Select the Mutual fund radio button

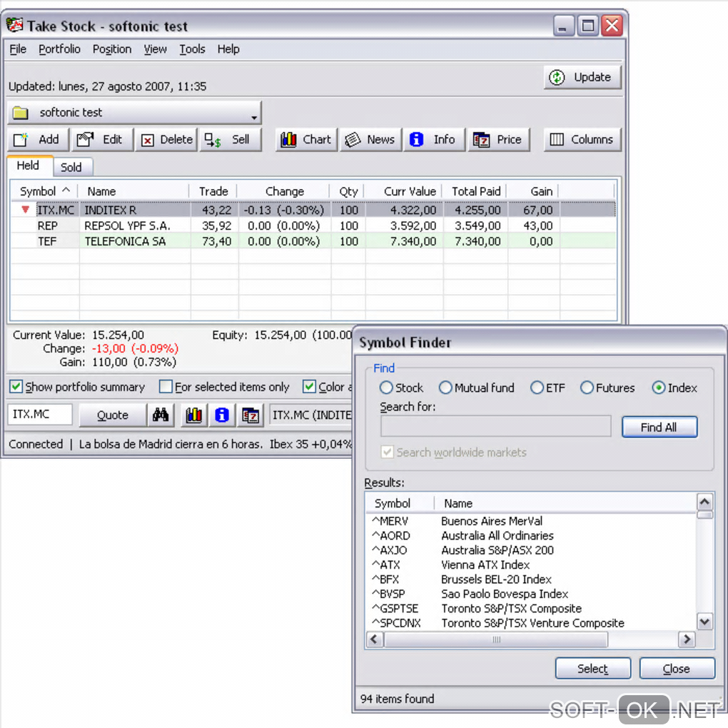[x=445, y=388]
